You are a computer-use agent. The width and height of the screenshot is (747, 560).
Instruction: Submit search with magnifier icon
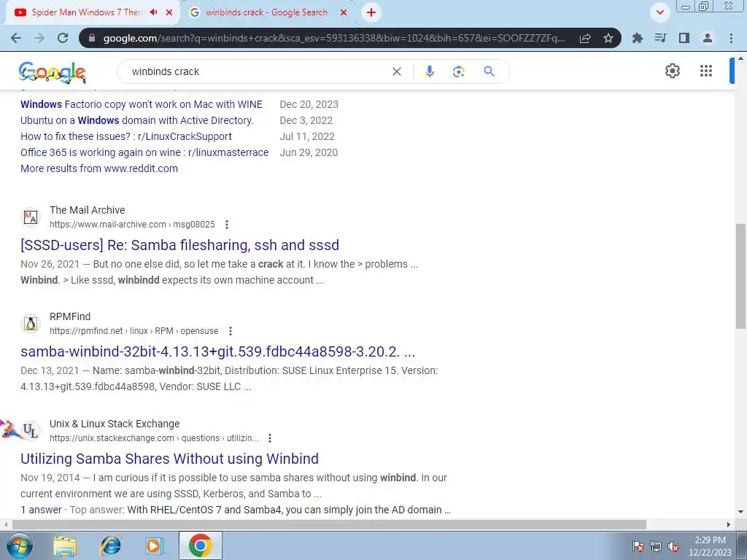point(489,71)
